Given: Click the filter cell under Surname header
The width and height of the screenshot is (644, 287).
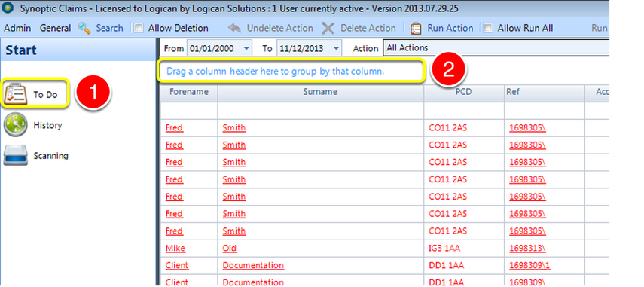Looking at the screenshot, I should coord(320,111).
